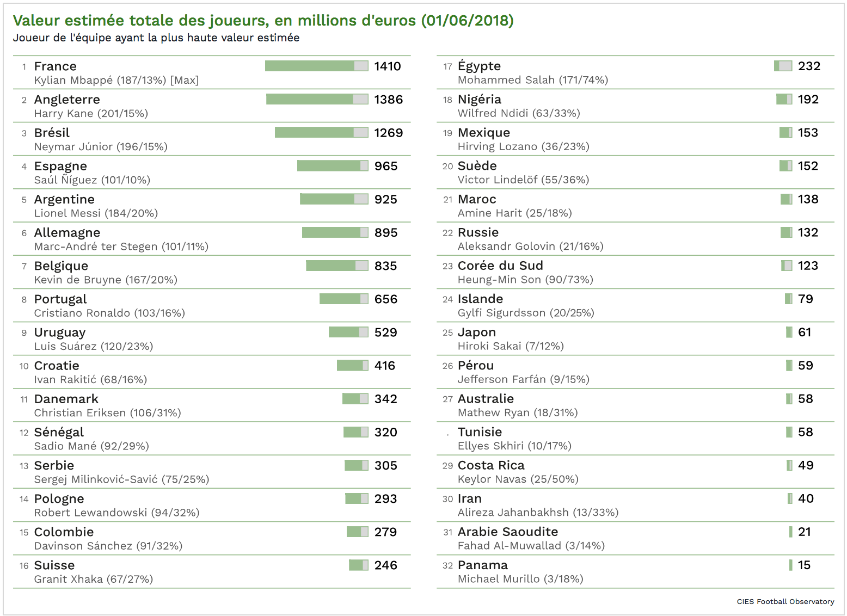Image resolution: width=847 pixels, height=616 pixels.
Task: Click the Nigéria value bar
Action: click(784, 99)
